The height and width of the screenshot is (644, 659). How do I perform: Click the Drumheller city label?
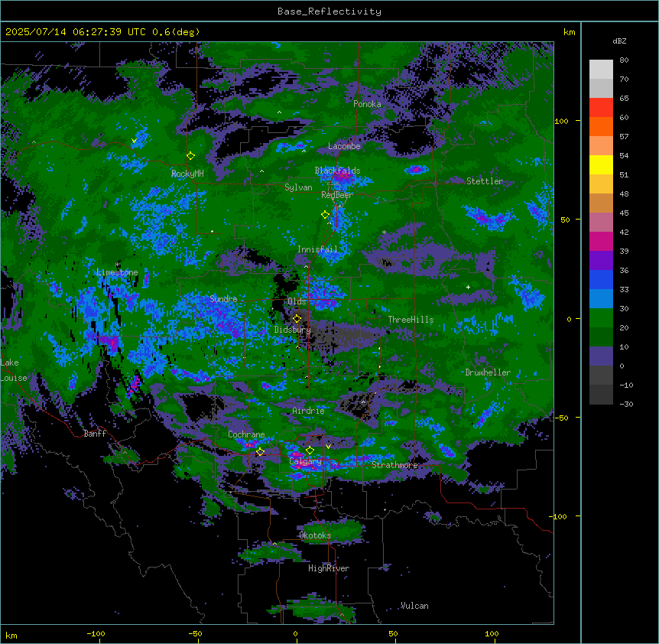(488, 372)
